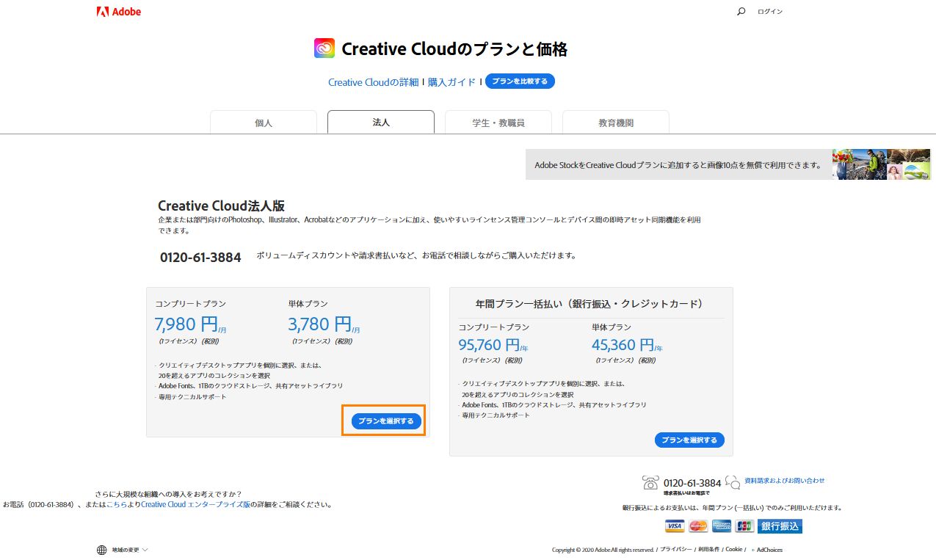Click the 年間プラン一括払い card heading
Viewport: 936px width, 560px height.
pyautogui.click(x=589, y=304)
